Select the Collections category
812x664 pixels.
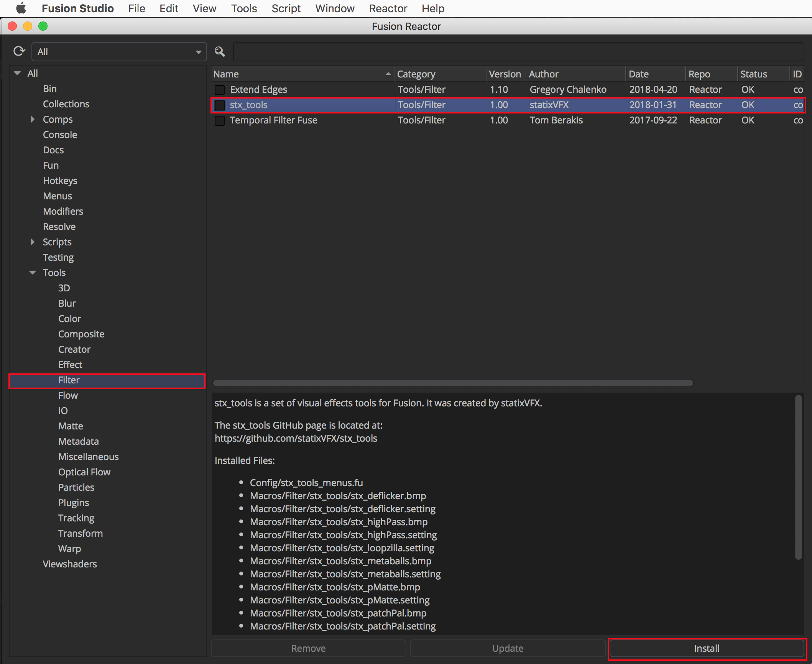pos(66,104)
